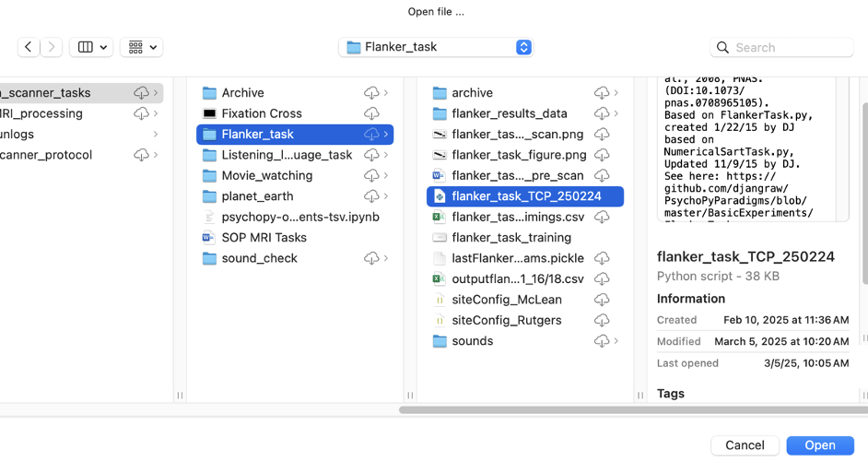Download flanker_results_data from iCloud
This screenshot has height=461, width=868.
(x=602, y=113)
